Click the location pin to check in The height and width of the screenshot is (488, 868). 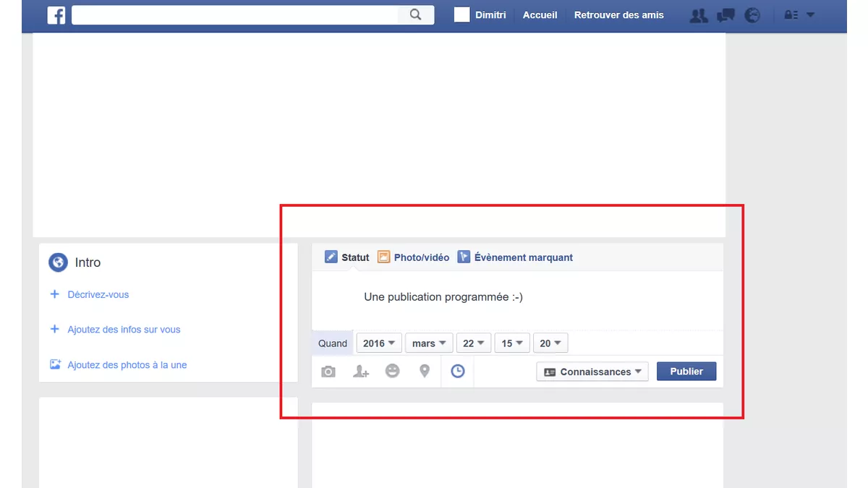pyautogui.click(x=425, y=371)
